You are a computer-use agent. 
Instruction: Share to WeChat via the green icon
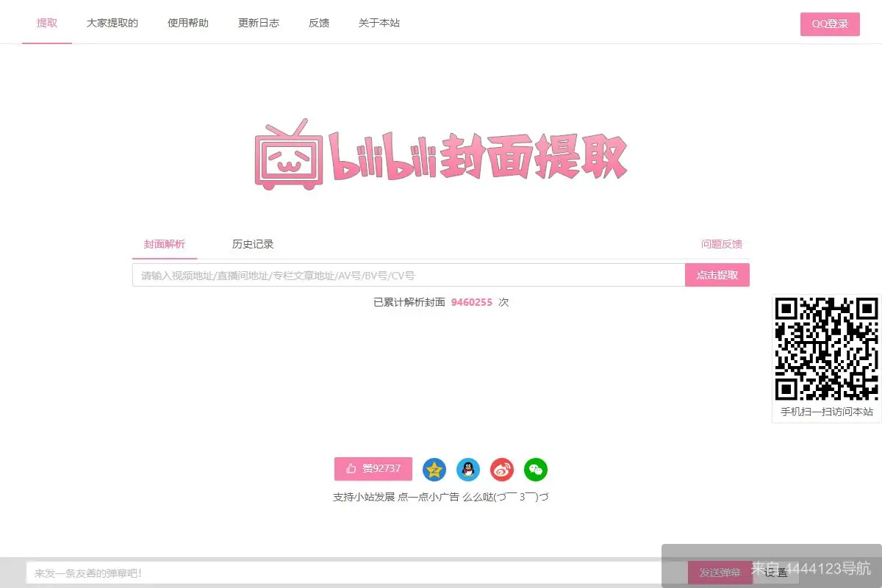[x=535, y=469]
